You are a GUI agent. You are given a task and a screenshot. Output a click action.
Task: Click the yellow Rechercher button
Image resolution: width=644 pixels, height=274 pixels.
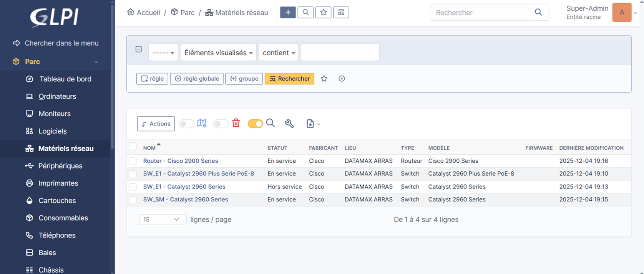[289, 79]
